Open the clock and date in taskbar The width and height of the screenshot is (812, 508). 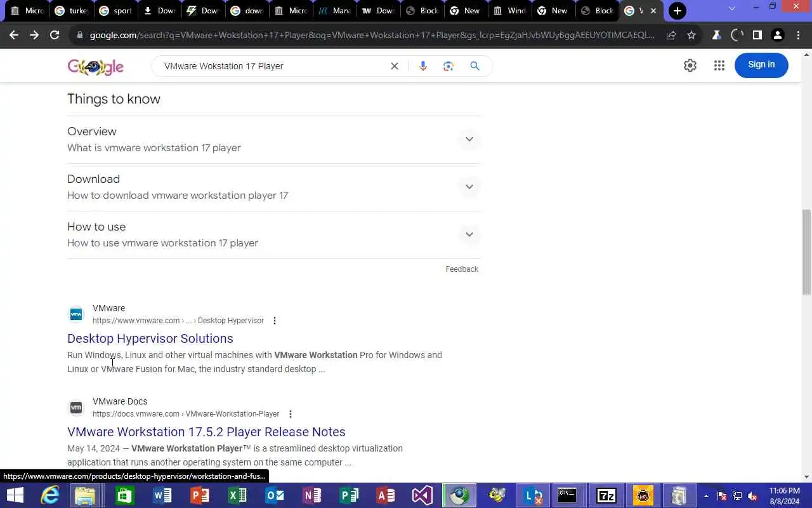click(784, 496)
